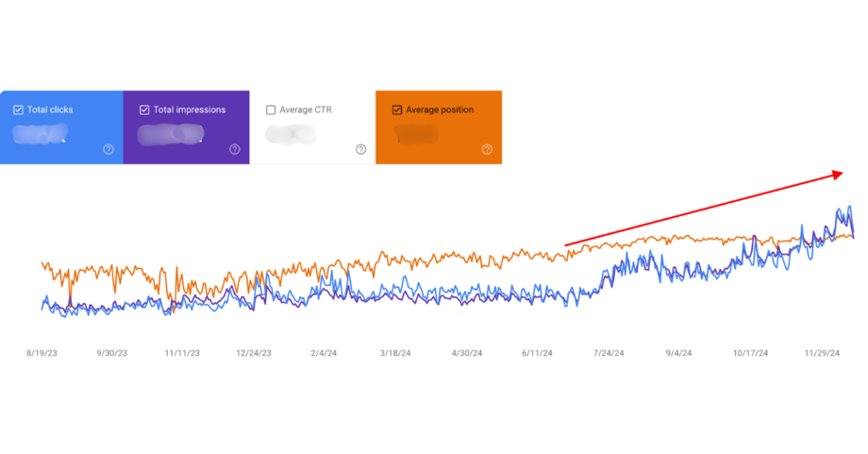Show help tooltip for Average CTR
Viewport: 868px width, 454px height.
[361, 149]
